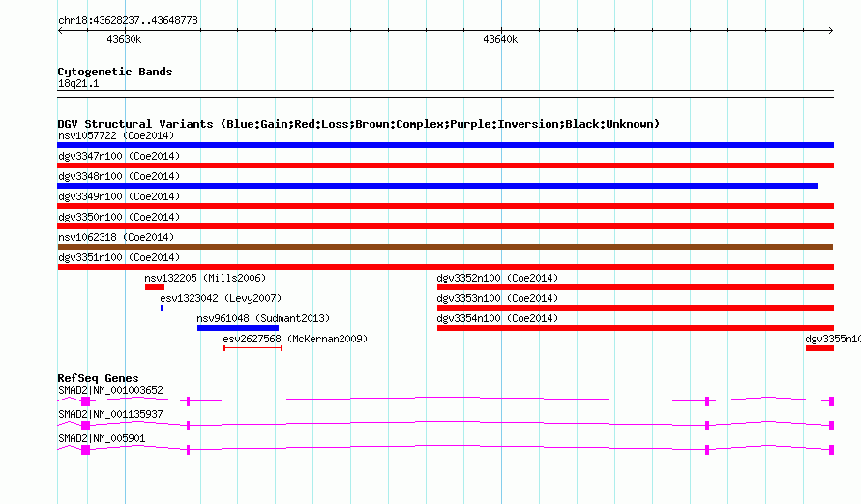Click the dgv3351n100 (Coe2014) label
Image resolution: width=861 pixels, height=504 pixels.
[119, 257]
